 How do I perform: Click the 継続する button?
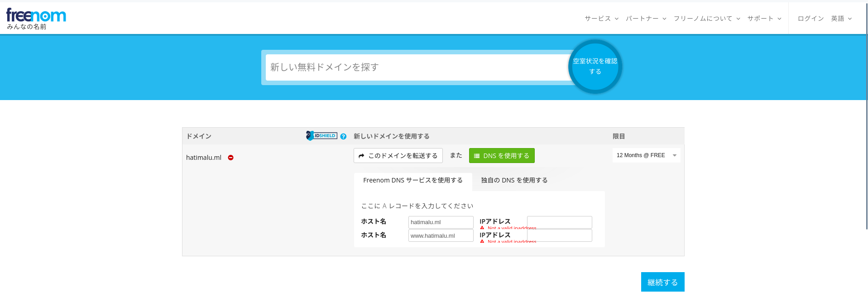(662, 282)
